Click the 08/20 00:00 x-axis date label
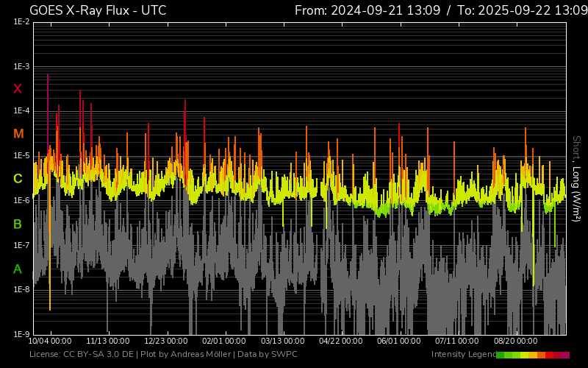 pos(514,341)
